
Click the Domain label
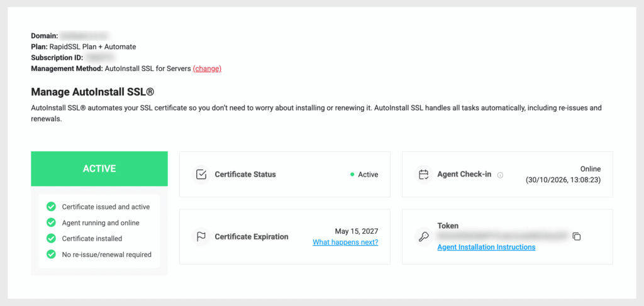[x=45, y=36]
